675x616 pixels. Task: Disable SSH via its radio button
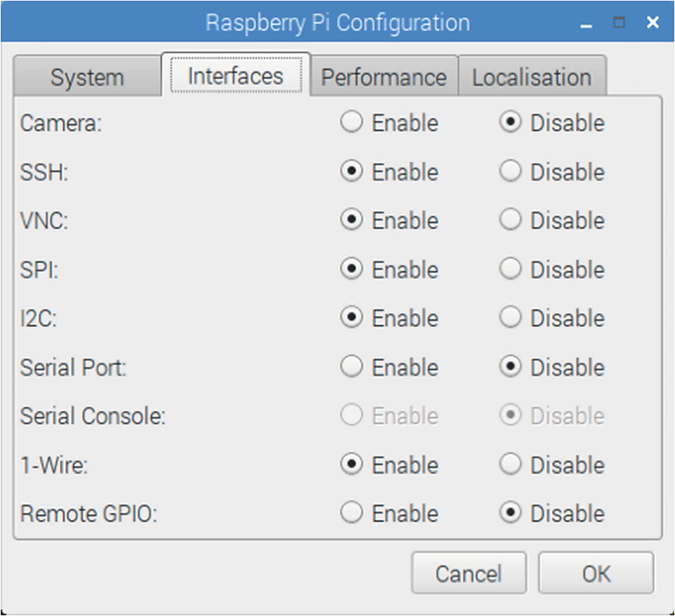click(510, 171)
